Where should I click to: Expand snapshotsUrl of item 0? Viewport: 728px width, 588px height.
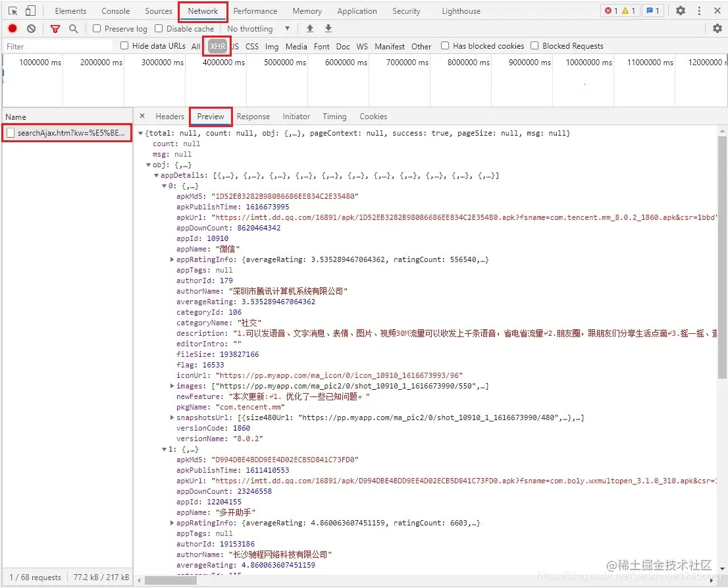point(172,417)
